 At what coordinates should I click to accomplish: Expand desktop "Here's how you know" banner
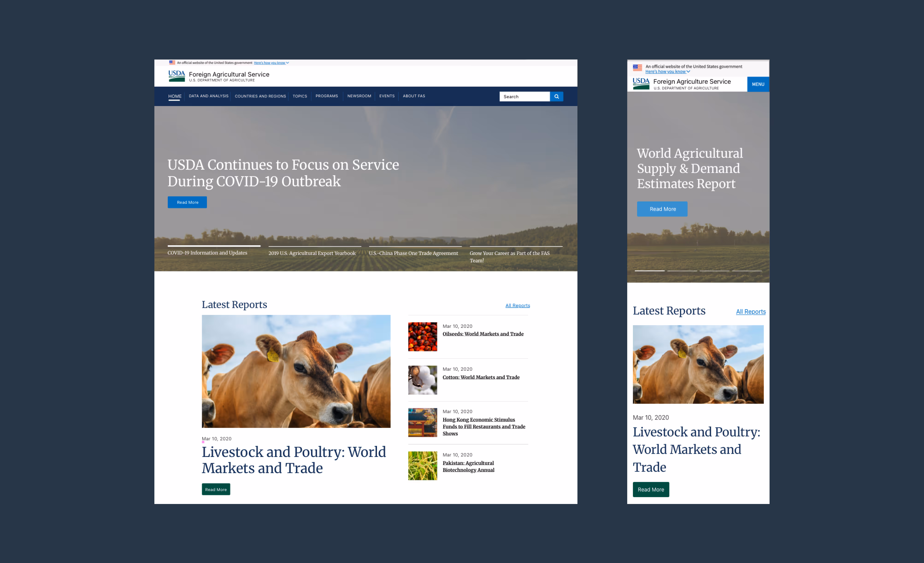[271, 63]
